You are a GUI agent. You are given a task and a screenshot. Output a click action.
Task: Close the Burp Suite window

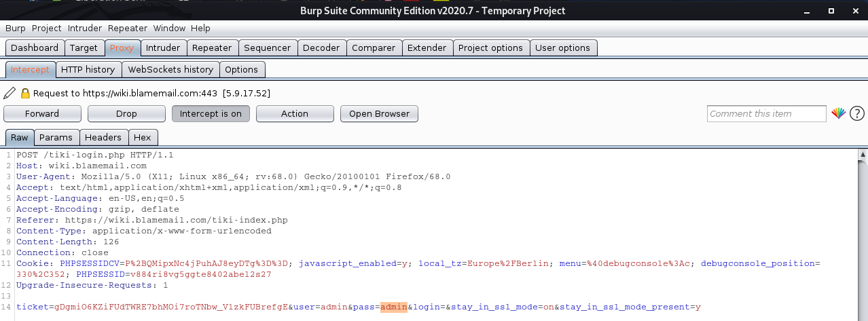click(855, 11)
